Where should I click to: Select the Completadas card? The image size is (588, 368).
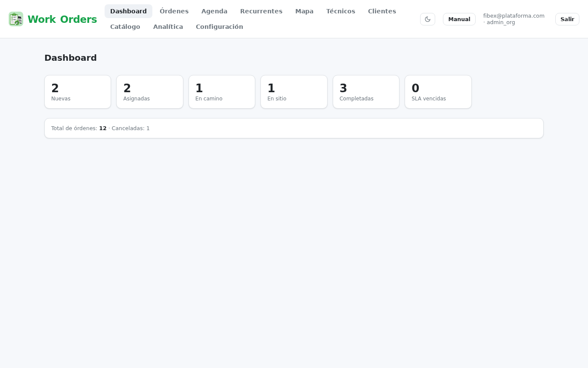point(366,92)
